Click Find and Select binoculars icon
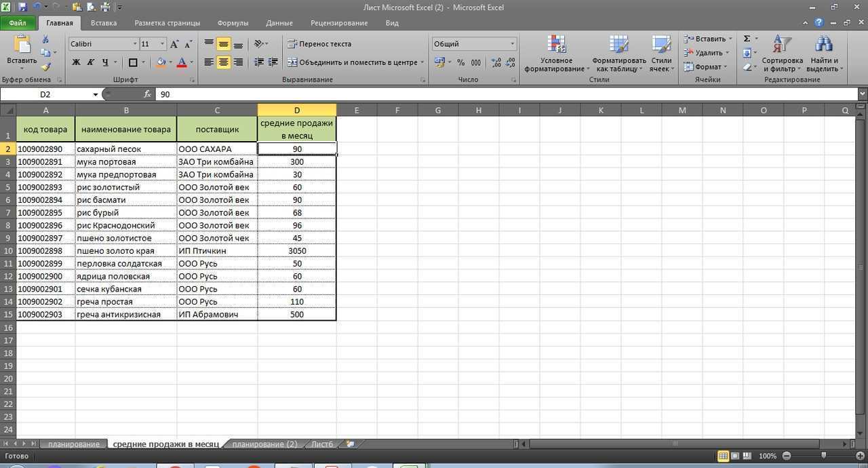This screenshot has height=468, width=868. click(x=823, y=54)
